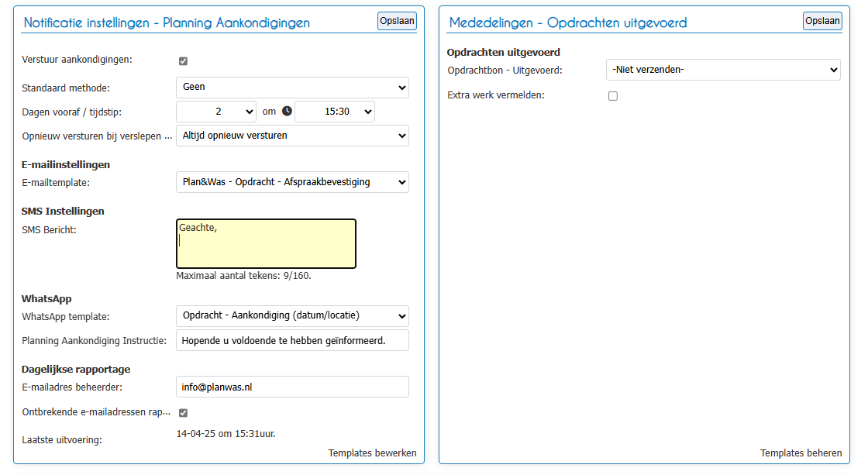Open the E-mailtemplate dropdown
The height and width of the screenshot is (475, 868).
[x=292, y=182]
